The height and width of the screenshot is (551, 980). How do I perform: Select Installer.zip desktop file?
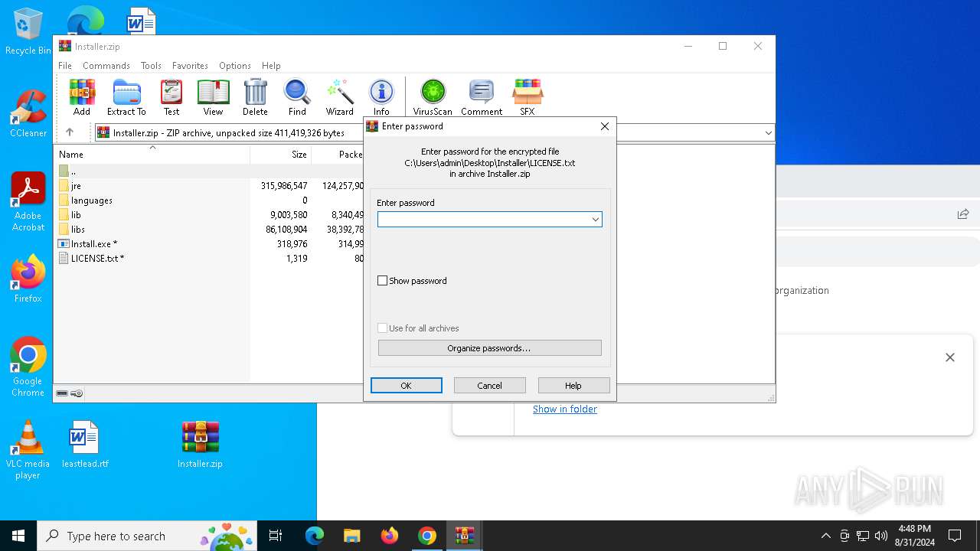[200, 444]
